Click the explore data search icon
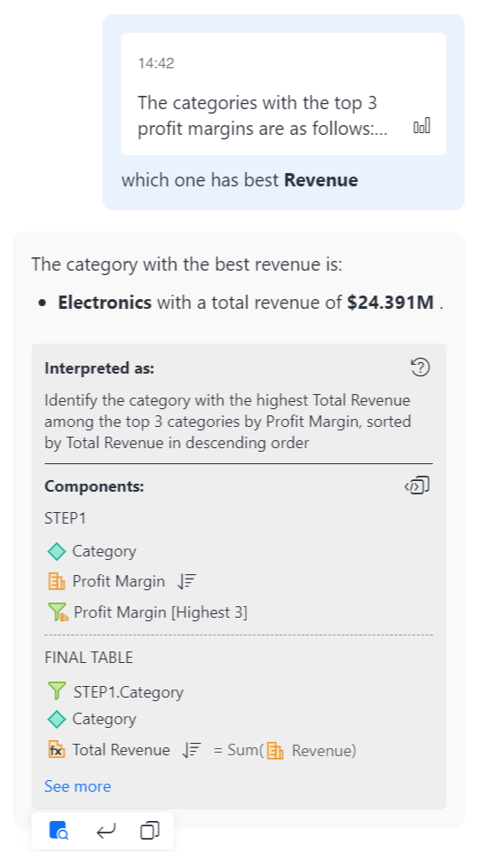This screenshot has width=483, height=868. click(x=59, y=831)
